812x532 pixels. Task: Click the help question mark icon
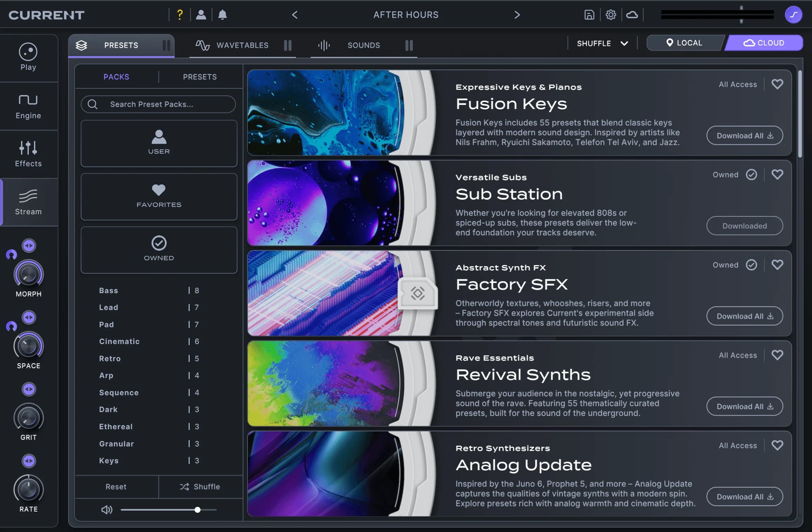[x=180, y=15]
